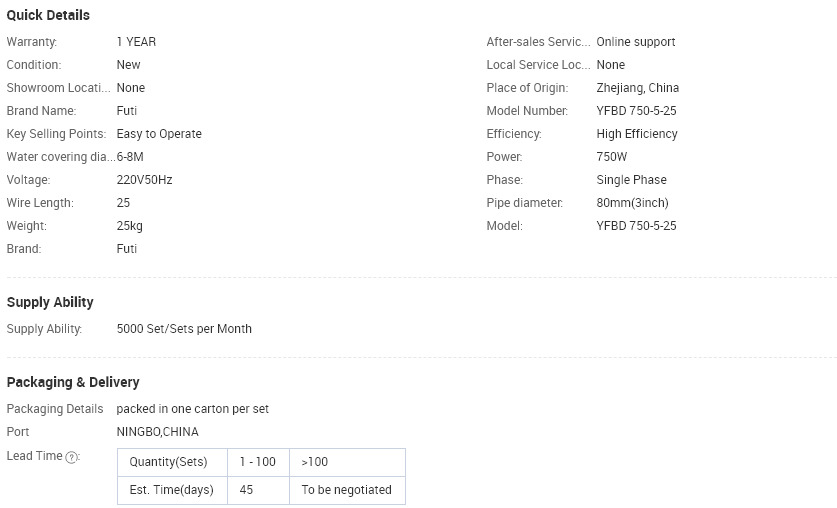Viewport: 837px width, 508px height.
Task: Click the Packaging & Delivery heading
Action: 73,382
